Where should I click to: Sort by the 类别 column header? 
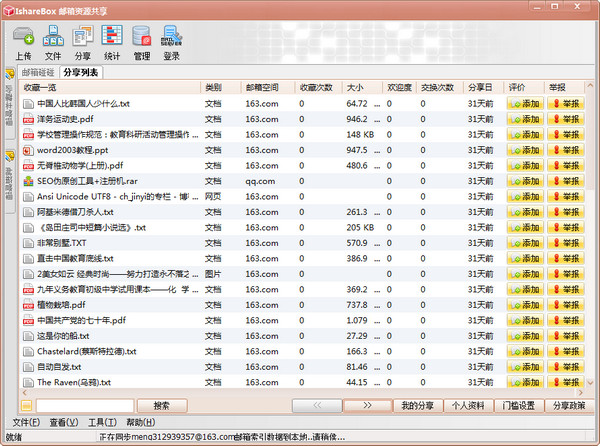[213, 88]
